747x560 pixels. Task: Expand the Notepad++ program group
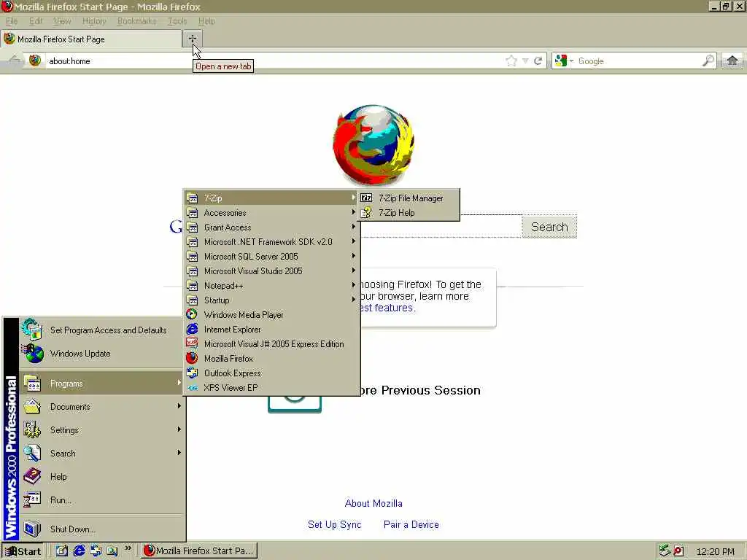271,286
